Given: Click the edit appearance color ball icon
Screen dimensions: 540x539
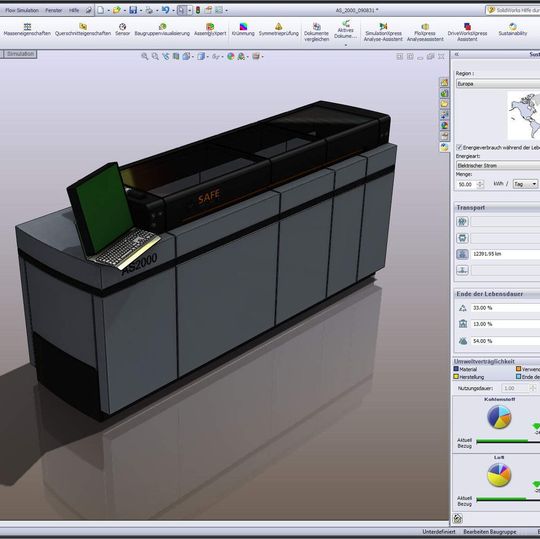Looking at the screenshot, I should [x=231, y=56].
